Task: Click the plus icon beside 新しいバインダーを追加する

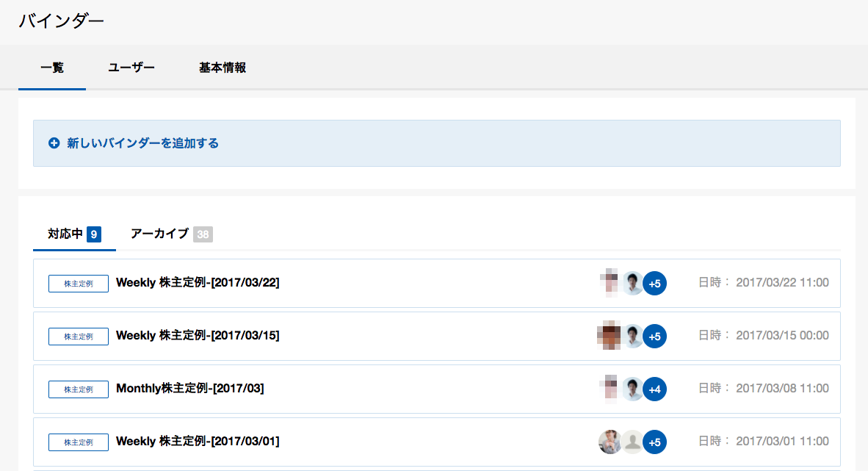Action: [x=54, y=143]
